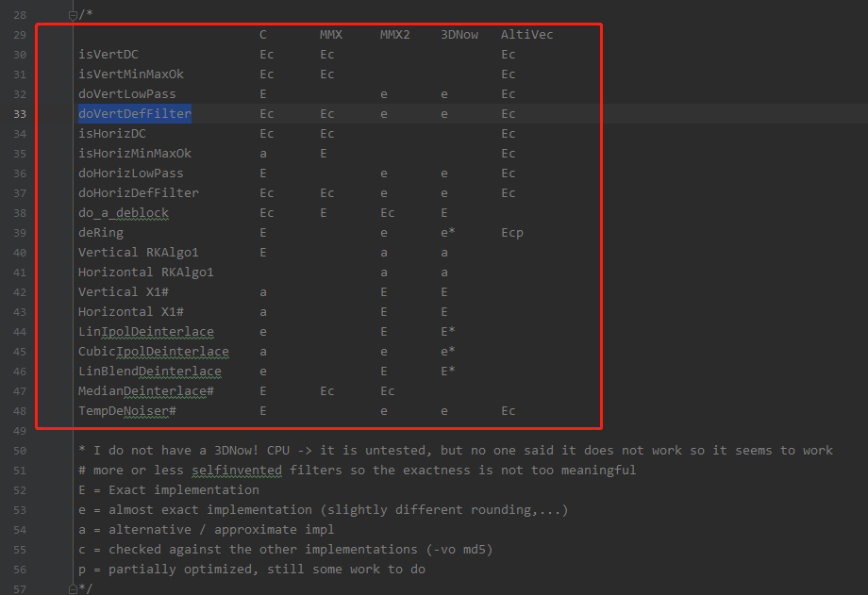Click the Ecp entry in the deRing row
The height and width of the screenshot is (595, 868).
512,233
